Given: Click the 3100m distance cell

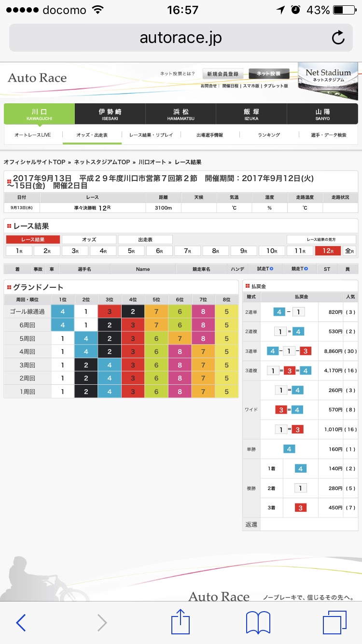Looking at the screenshot, I should (x=163, y=208).
